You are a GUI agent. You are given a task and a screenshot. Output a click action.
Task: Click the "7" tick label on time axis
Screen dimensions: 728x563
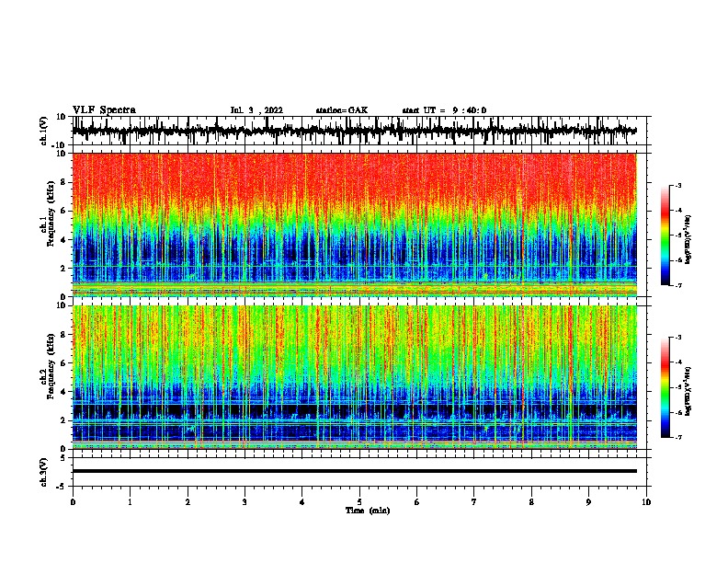tap(474, 502)
